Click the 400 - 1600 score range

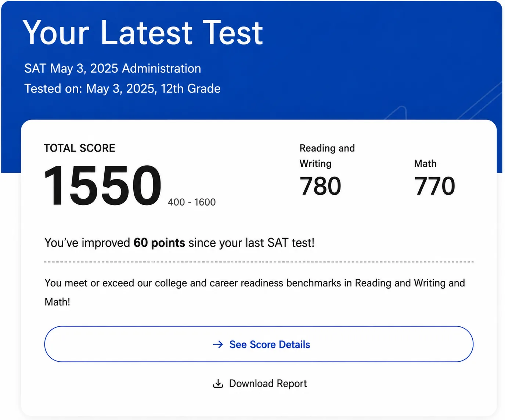pos(192,202)
